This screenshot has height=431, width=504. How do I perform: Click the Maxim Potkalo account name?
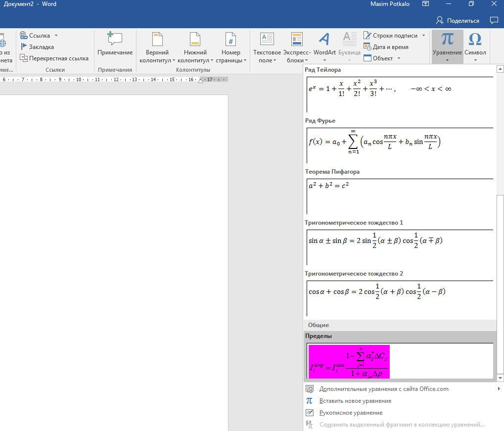[390, 4]
